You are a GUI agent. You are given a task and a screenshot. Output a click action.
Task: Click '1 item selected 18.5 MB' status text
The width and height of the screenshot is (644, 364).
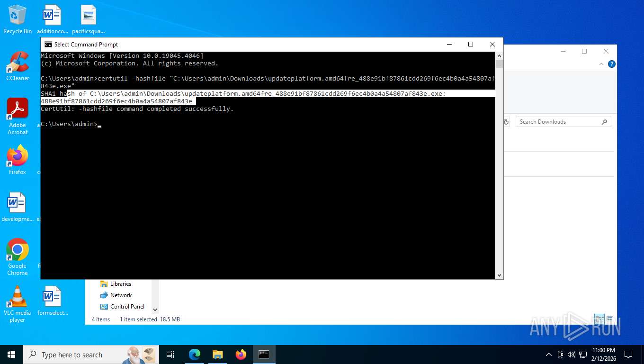point(150,319)
